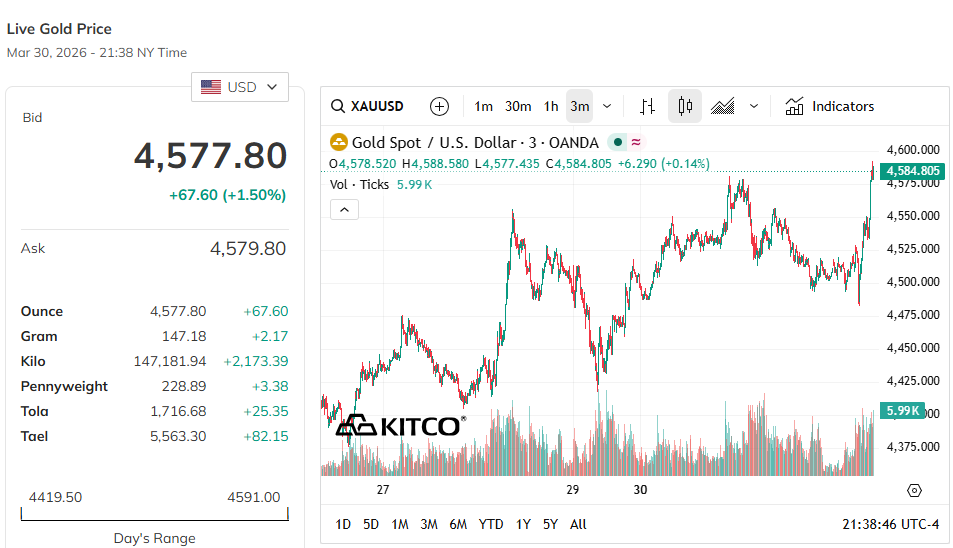Image resolution: width=953 pixels, height=548 pixels.
Task: Switch to the 30m interval
Action: pos(518,107)
